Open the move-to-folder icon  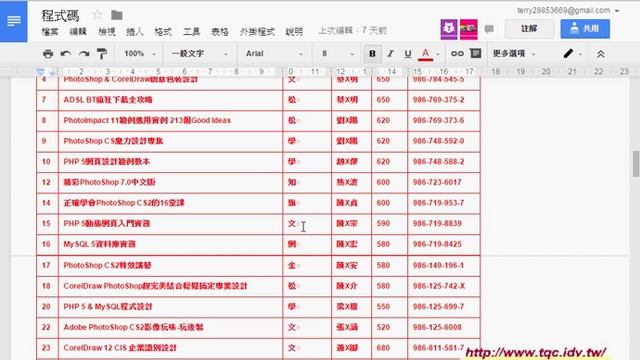tap(117, 15)
